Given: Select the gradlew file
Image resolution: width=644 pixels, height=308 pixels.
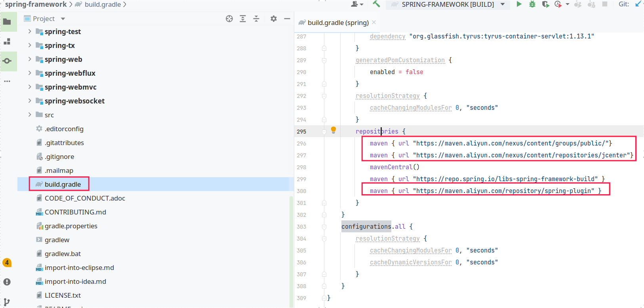Looking at the screenshot, I should pyautogui.click(x=57, y=240).
